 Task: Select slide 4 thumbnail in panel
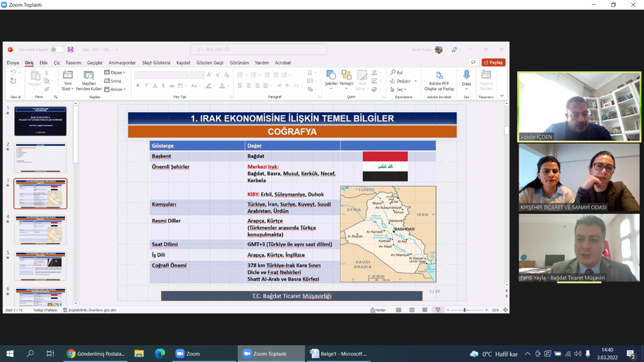tap(40, 230)
